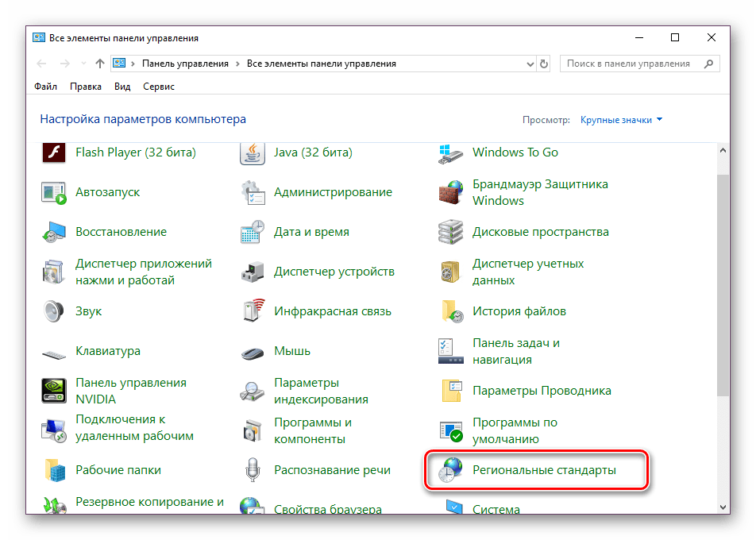Click the window title bar Control Panel icon
The height and width of the screenshot is (540, 756).
39,37
